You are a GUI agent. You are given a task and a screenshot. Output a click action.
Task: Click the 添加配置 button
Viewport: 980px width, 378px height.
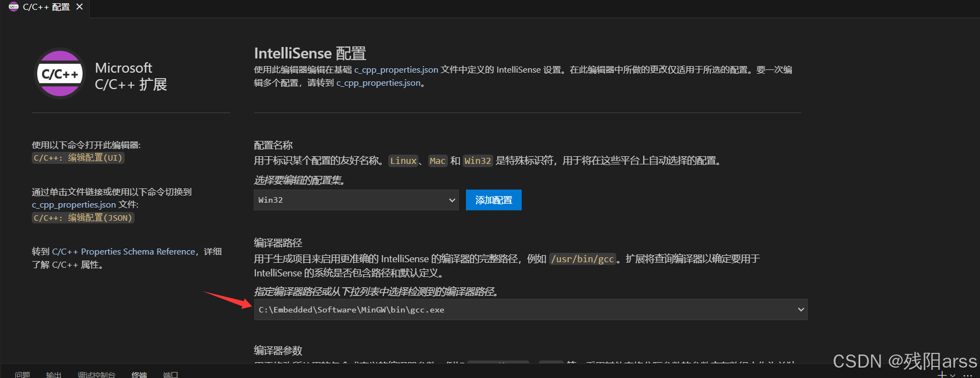494,200
